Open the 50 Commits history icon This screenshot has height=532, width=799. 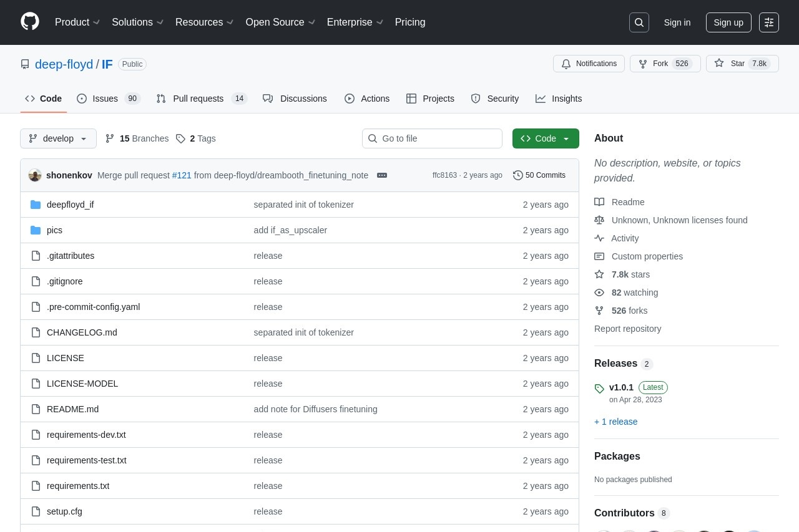tap(518, 175)
